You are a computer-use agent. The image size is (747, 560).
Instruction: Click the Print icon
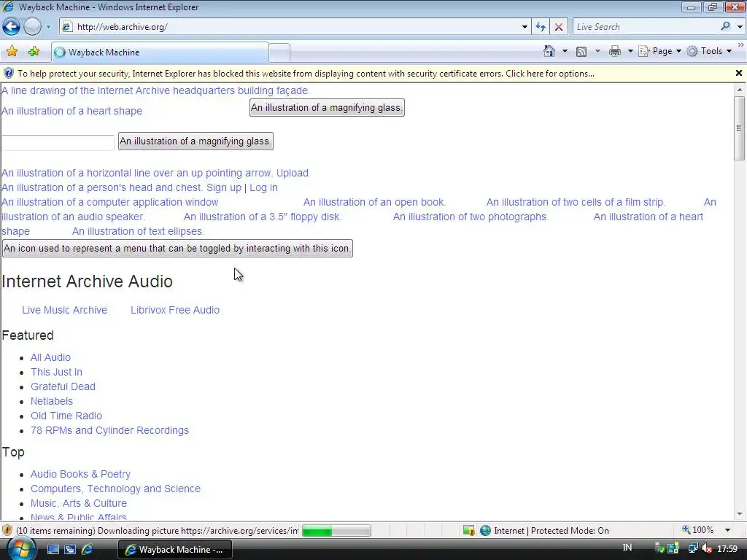click(x=615, y=51)
